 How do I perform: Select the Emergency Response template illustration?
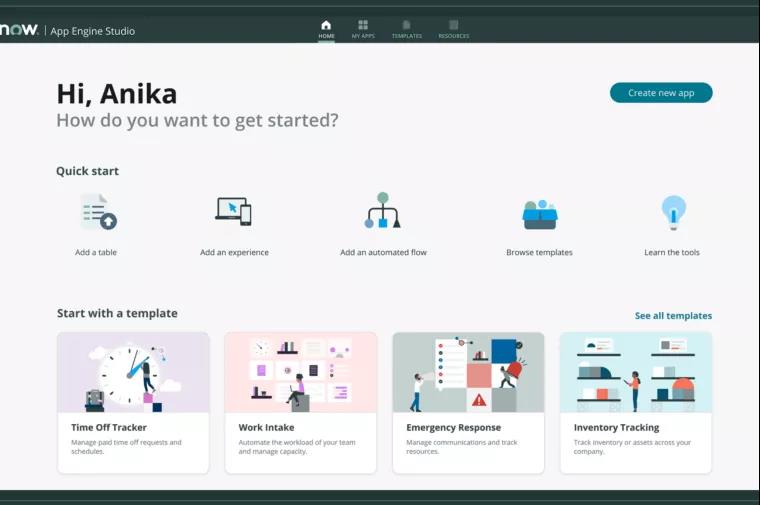tap(468, 372)
